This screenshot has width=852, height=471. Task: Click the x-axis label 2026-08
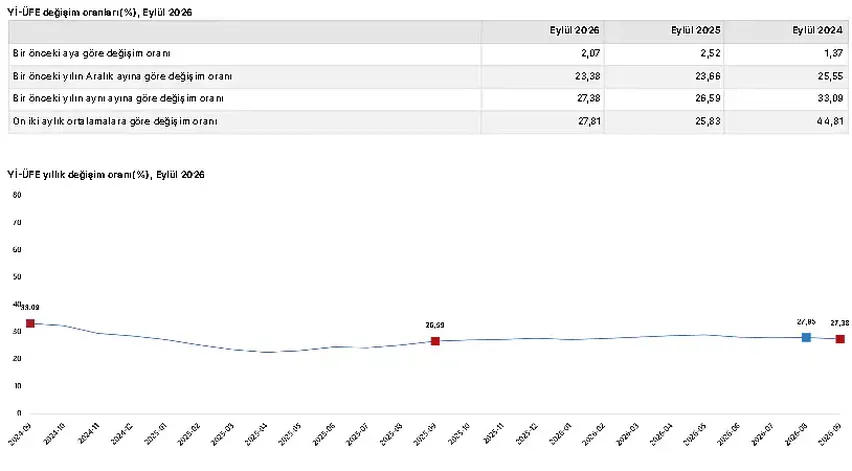pos(796,435)
